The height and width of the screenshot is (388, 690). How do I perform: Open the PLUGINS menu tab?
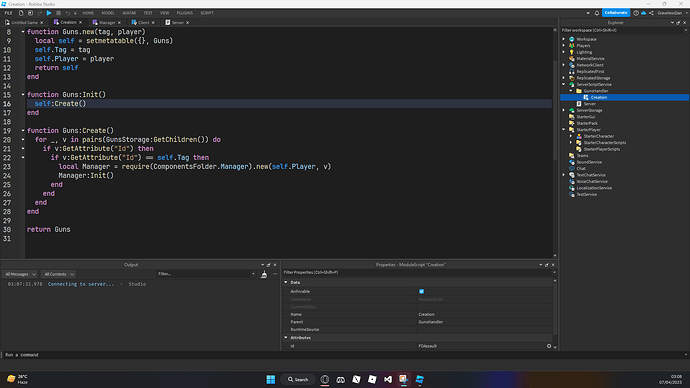(184, 13)
